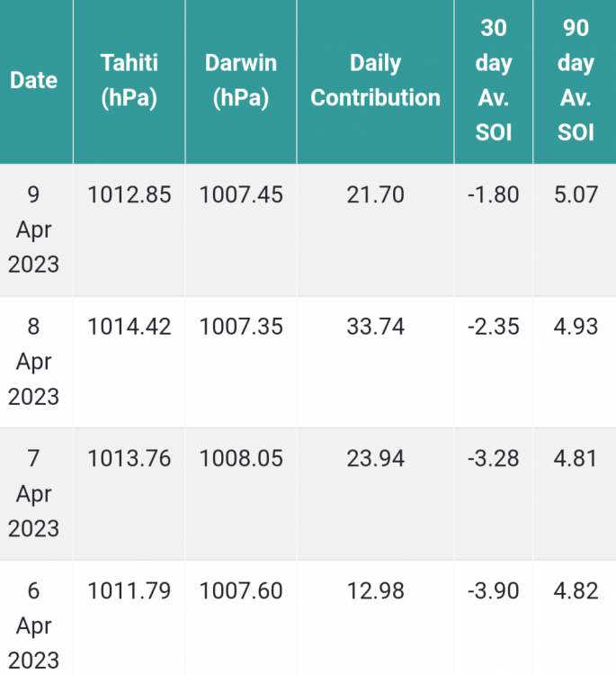This screenshot has height=675, width=616.
Task: Click Tahiti value 1012.85
Action: (x=129, y=194)
